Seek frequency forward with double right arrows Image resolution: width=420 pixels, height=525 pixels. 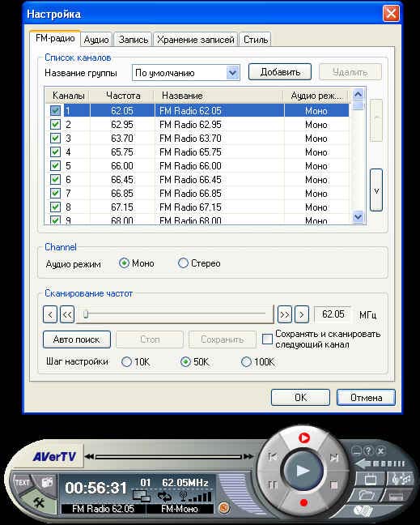pos(285,314)
